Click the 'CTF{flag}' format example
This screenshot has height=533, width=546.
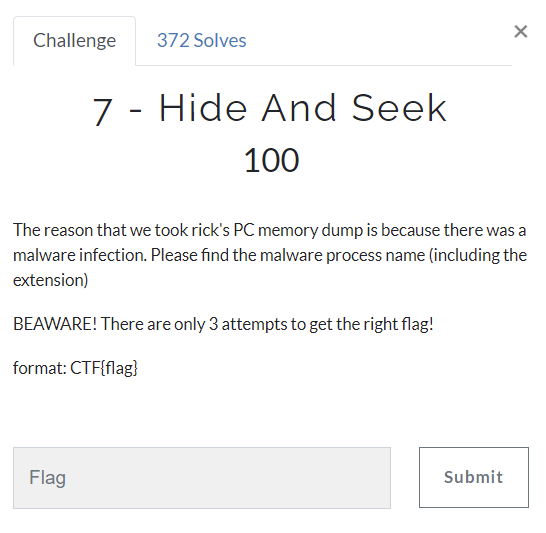pos(104,368)
